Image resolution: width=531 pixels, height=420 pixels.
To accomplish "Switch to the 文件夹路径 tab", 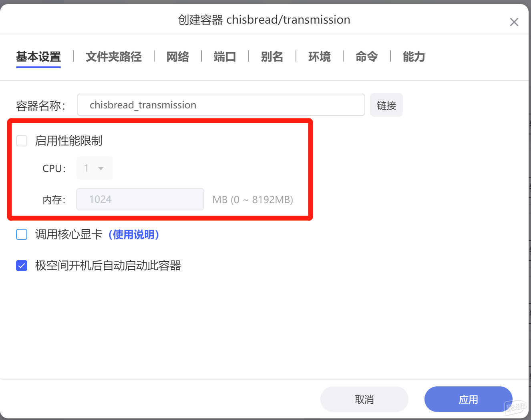I will [114, 57].
